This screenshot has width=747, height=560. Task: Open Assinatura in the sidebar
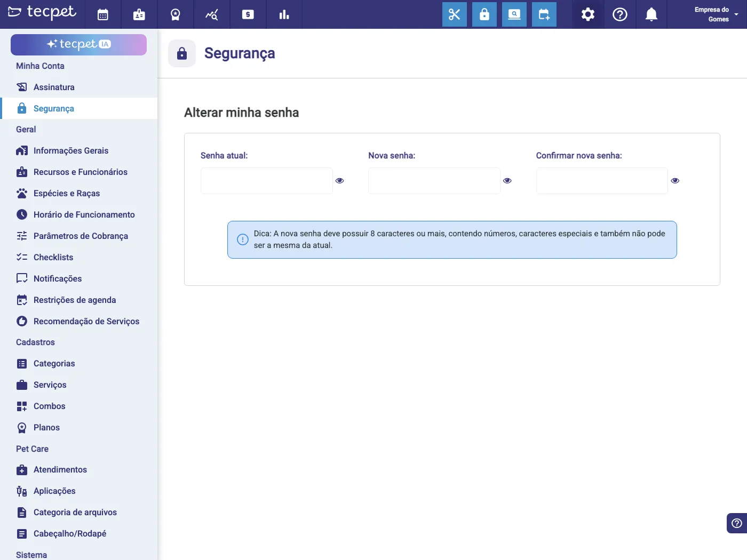point(79,87)
